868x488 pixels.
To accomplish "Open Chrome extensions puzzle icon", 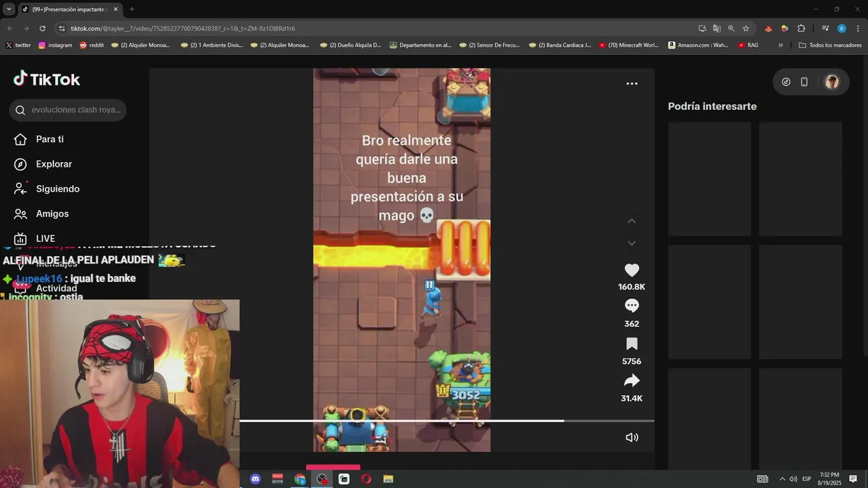I will tap(802, 28).
